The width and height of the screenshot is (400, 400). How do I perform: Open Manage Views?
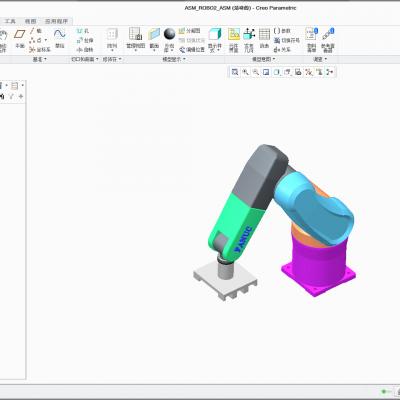pos(135,39)
